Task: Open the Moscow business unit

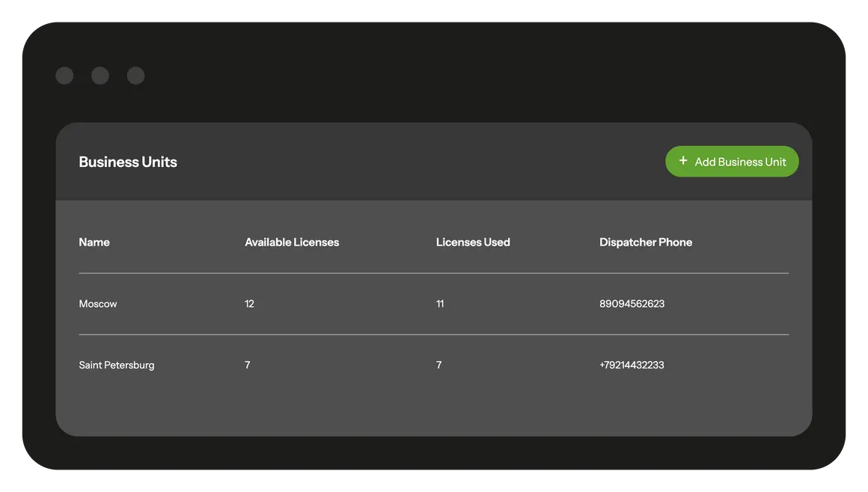Action: [x=98, y=304]
